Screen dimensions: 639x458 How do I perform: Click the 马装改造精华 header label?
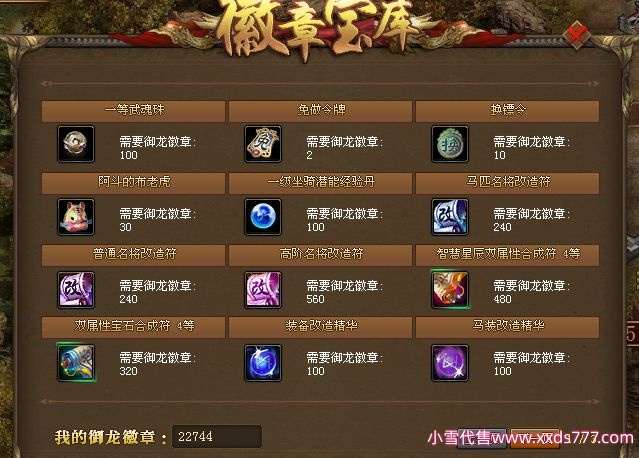click(508, 326)
